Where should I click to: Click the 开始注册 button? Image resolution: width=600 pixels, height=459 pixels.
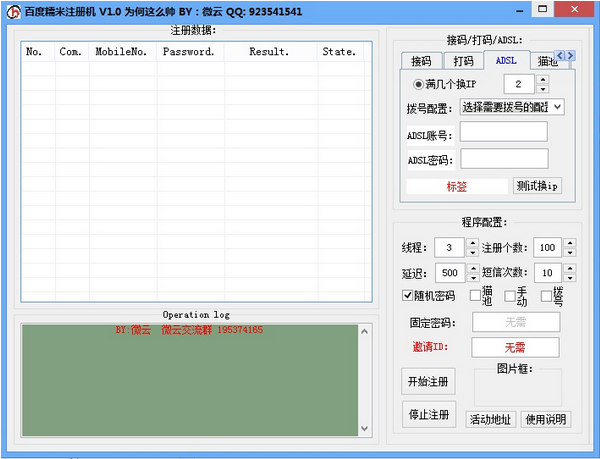pos(428,381)
